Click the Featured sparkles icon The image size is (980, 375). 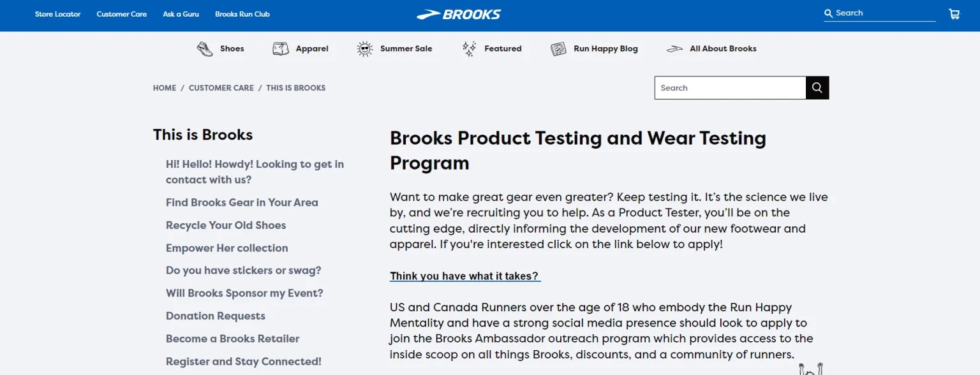click(x=468, y=48)
